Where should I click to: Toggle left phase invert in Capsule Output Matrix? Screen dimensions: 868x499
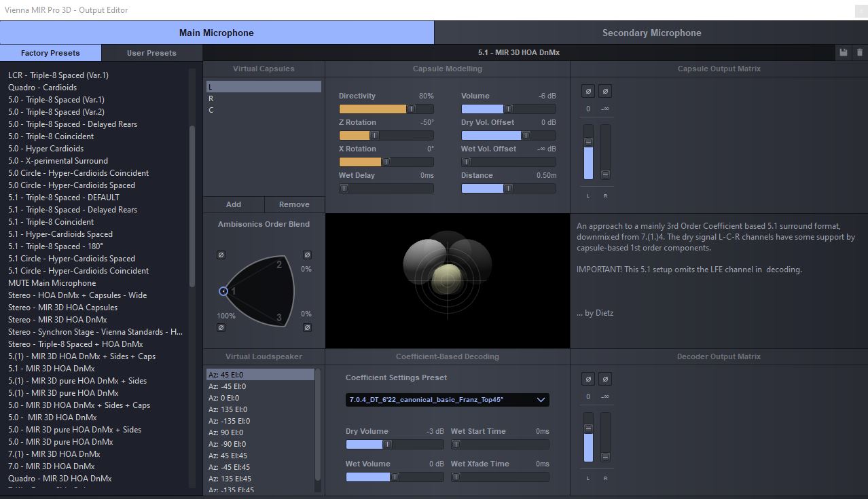pyautogui.click(x=588, y=91)
